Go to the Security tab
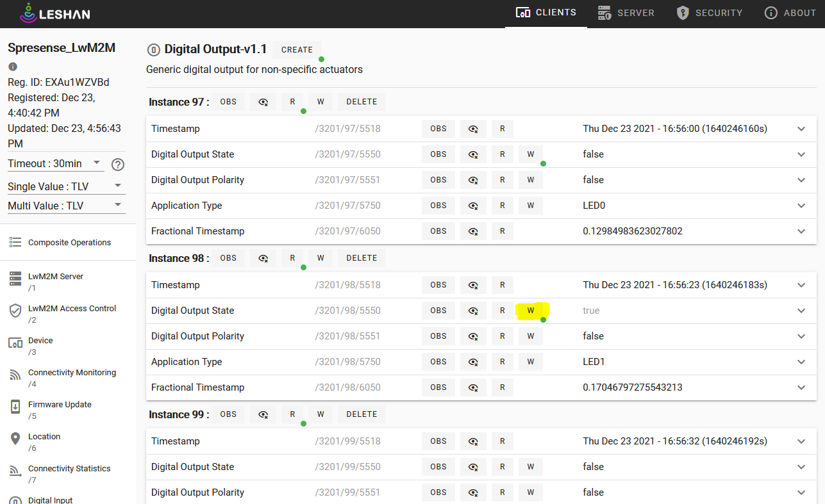825x504 pixels. pyautogui.click(x=710, y=13)
